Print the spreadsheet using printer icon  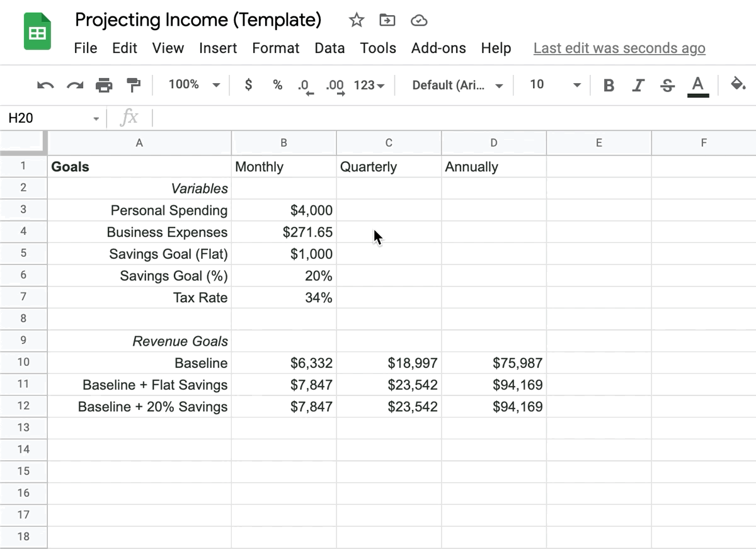click(104, 85)
